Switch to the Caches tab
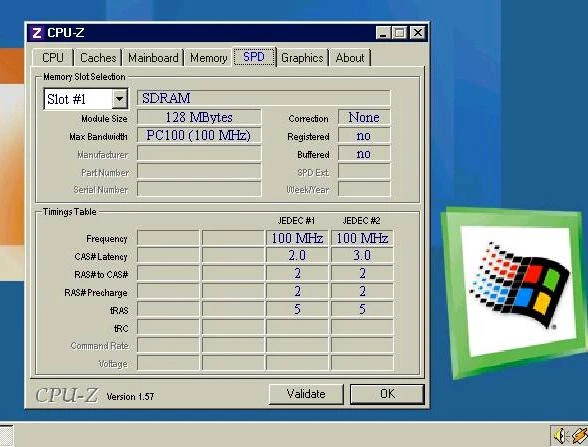This screenshot has width=588, height=447. coord(98,58)
